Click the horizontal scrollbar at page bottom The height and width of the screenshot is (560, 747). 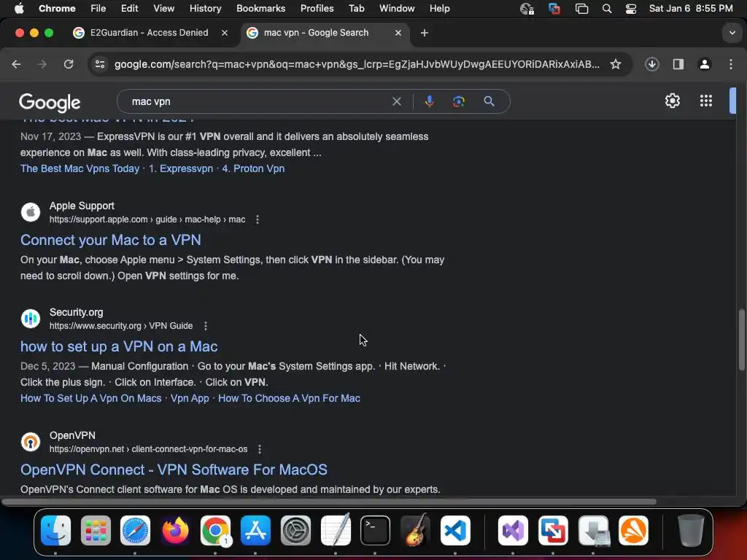click(x=329, y=502)
